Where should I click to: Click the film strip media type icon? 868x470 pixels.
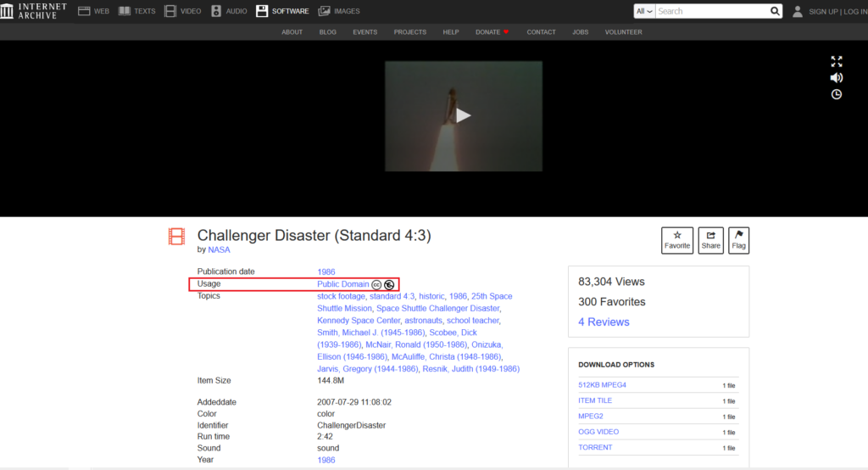pyautogui.click(x=176, y=236)
